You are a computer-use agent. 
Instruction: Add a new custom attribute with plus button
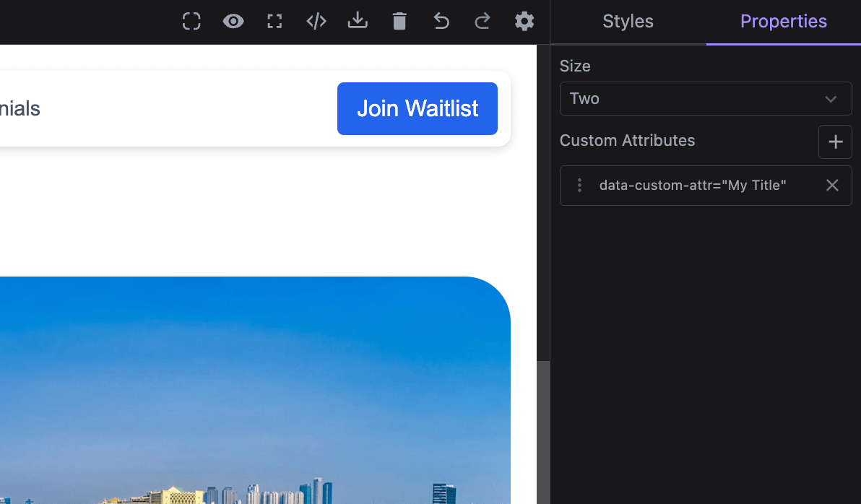coord(835,142)
